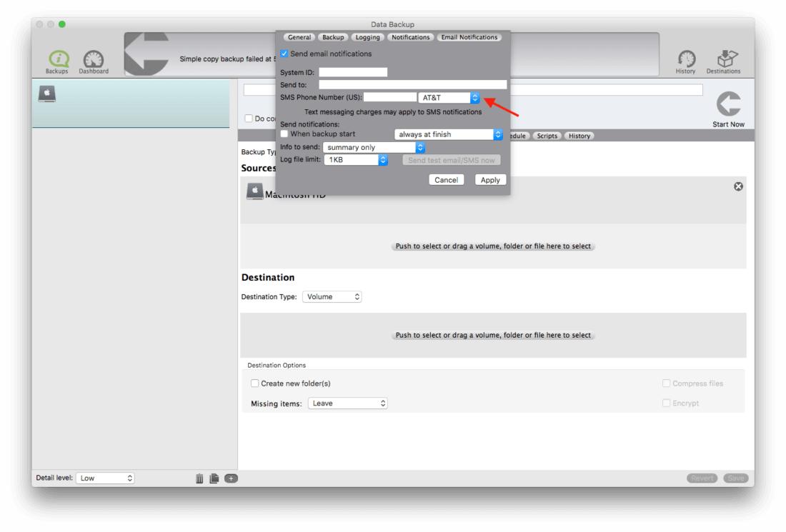Enable When backup start checkbox
Viewport: 786px width, 532px height.
click(x=285, y=134)
